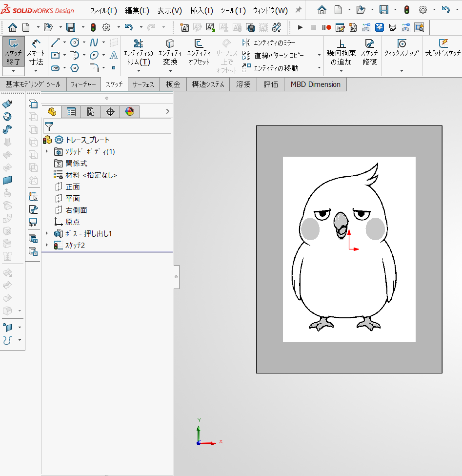The image size is (462, 476).
Task: Click the record/pause macro button
Action: tap(326, 28)
